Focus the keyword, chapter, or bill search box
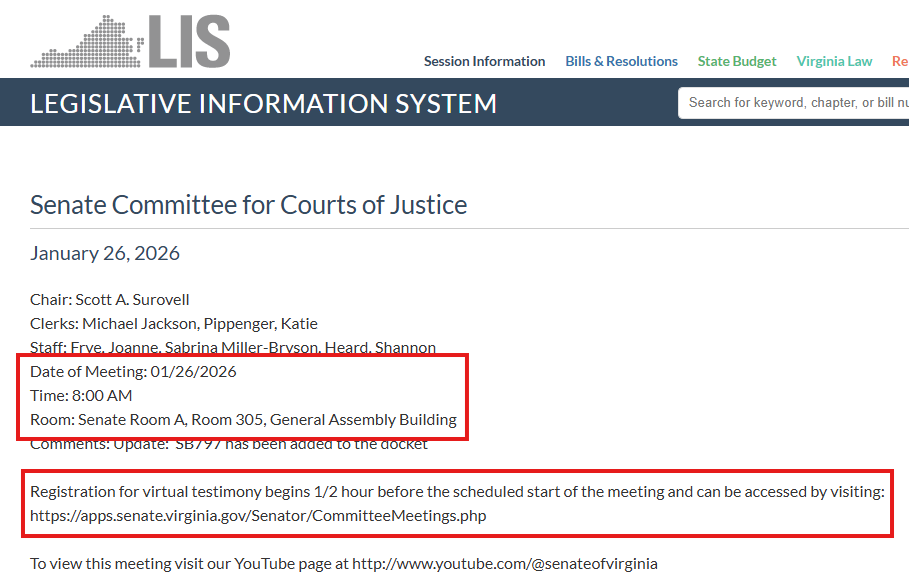 795,102
